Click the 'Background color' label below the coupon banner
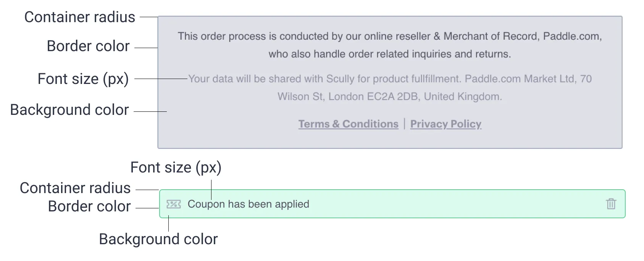Screen dimensions: 644x261 click(x=158, y=239)
